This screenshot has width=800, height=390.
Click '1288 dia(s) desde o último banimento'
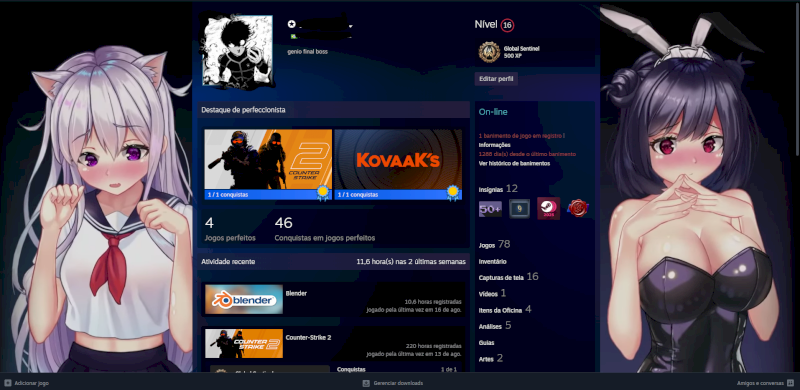(x=527, y=154)
